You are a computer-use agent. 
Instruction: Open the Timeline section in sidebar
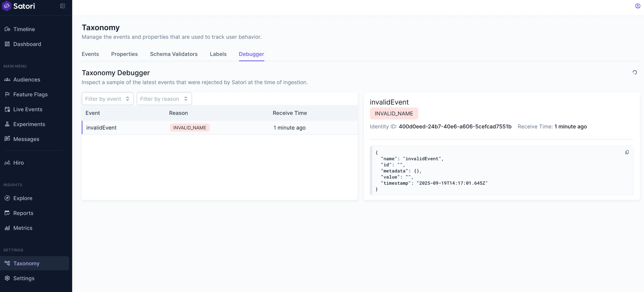click(x=24, y=29)
